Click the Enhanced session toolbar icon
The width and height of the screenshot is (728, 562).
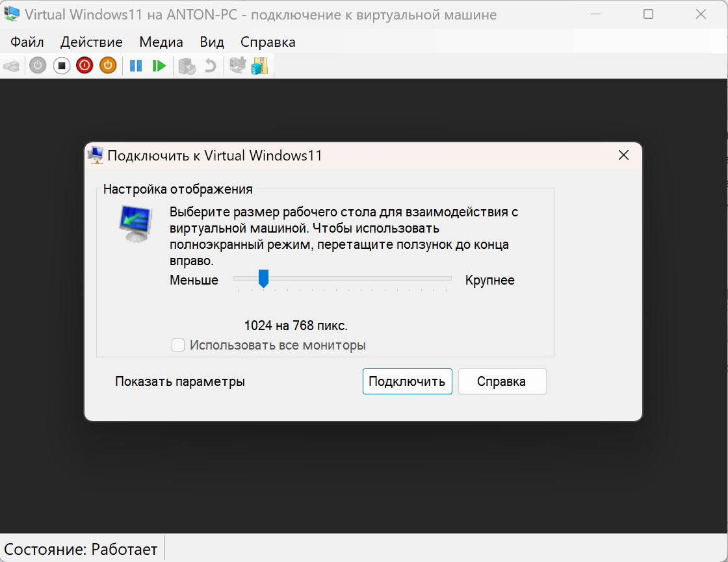[x=238, y=66]
